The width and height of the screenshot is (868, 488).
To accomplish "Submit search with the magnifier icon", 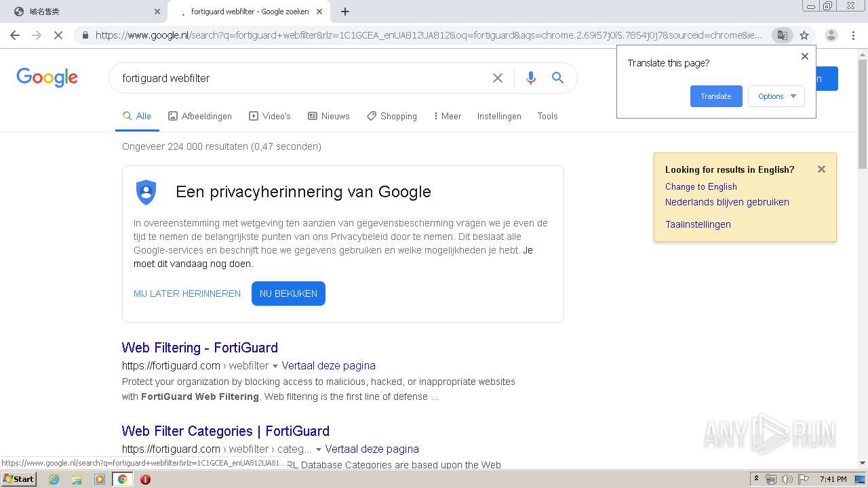I will pos(557,78).
